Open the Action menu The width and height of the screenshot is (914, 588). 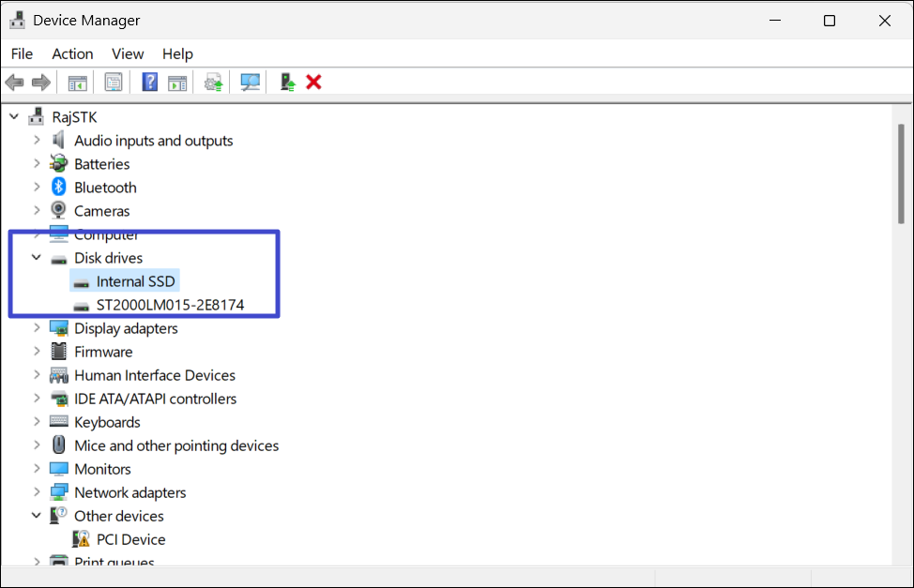72,53
